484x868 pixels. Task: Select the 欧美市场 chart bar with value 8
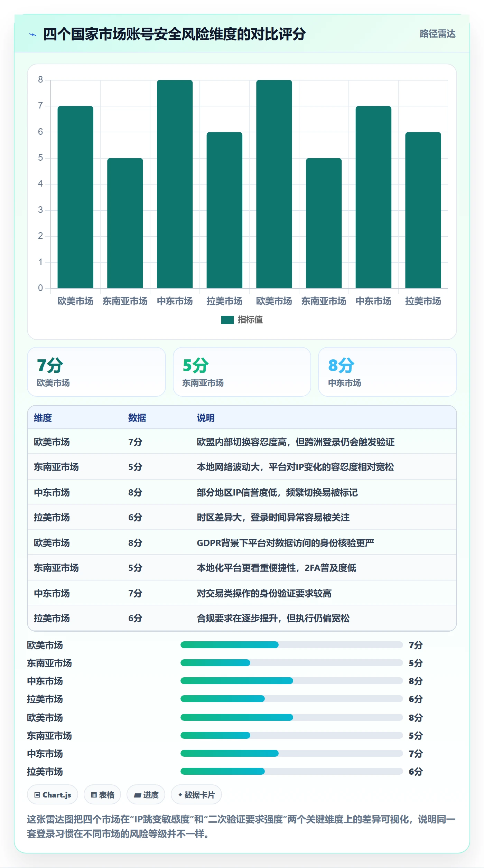point(274,184)
